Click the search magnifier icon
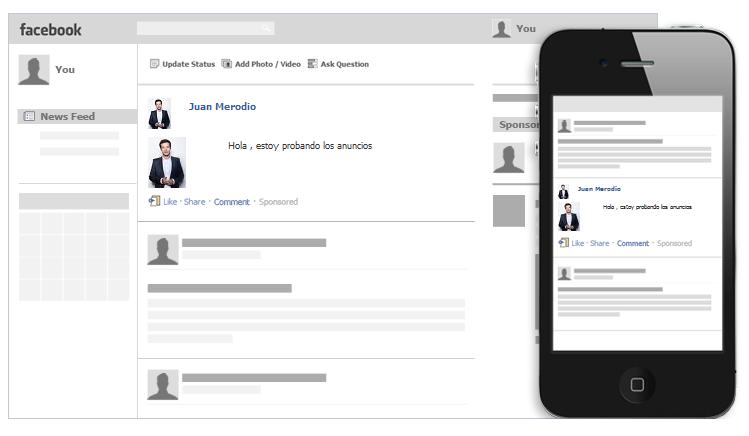This screenshot has width=749, height=436. coord(266,29)
